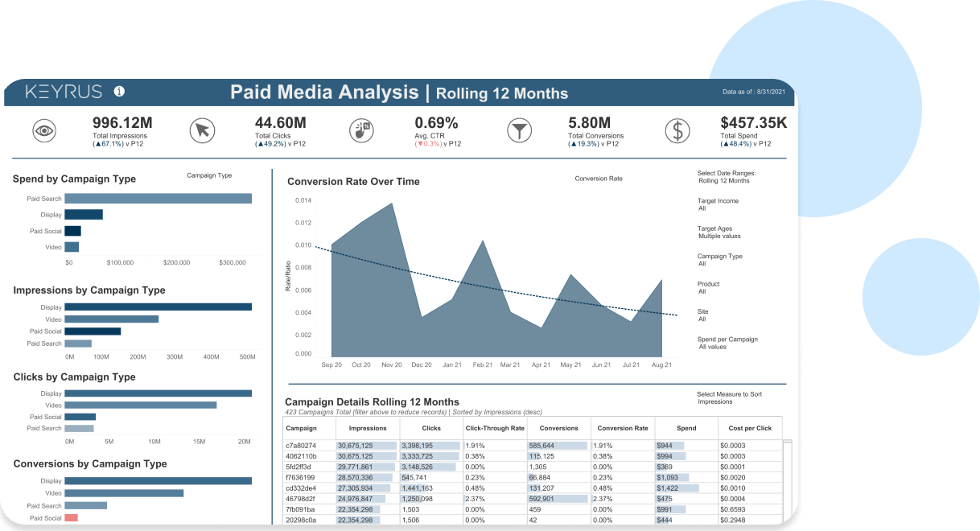Click the KEYRUS logo in the header
Image resolution: width=980 pixels, height=531 pixels.
tap(63, 92)
